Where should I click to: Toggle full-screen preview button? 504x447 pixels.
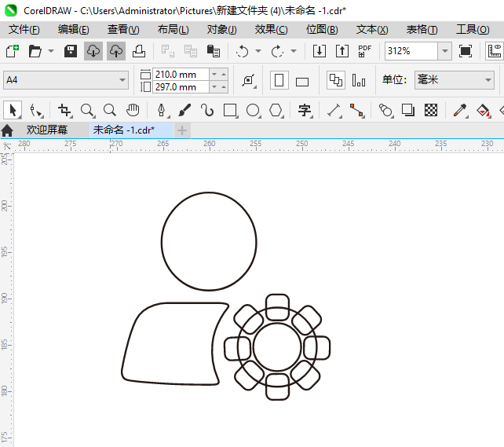466,51
